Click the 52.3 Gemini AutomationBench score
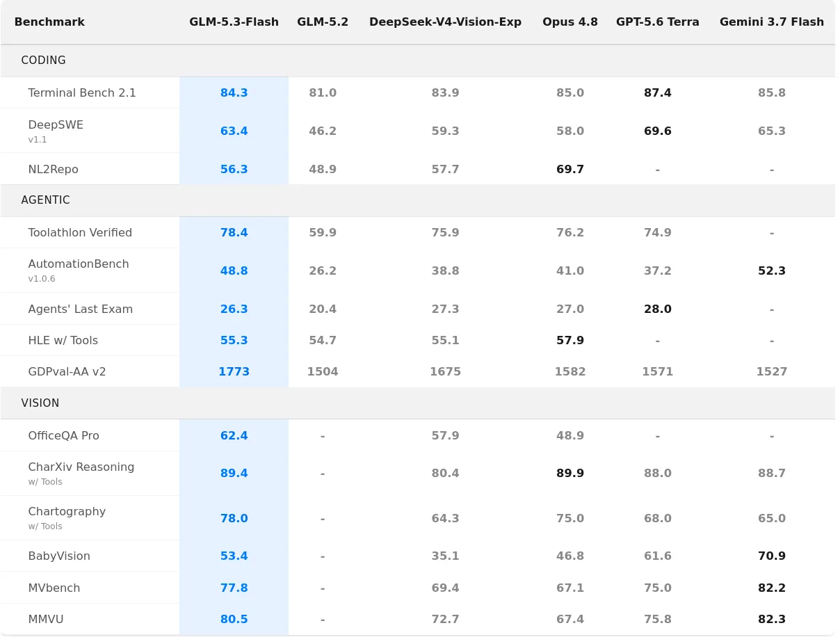 click(x=772, y=271)
